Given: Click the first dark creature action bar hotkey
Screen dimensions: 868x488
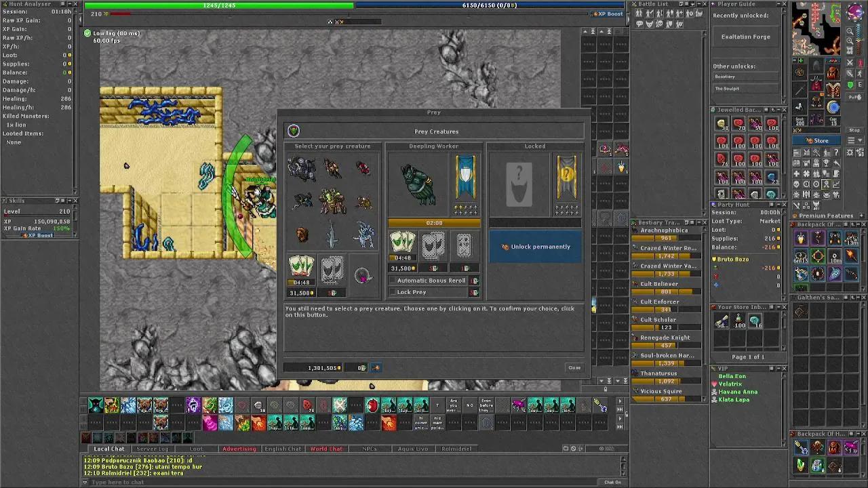Looking at the screenshot, I should click(96, 406).
